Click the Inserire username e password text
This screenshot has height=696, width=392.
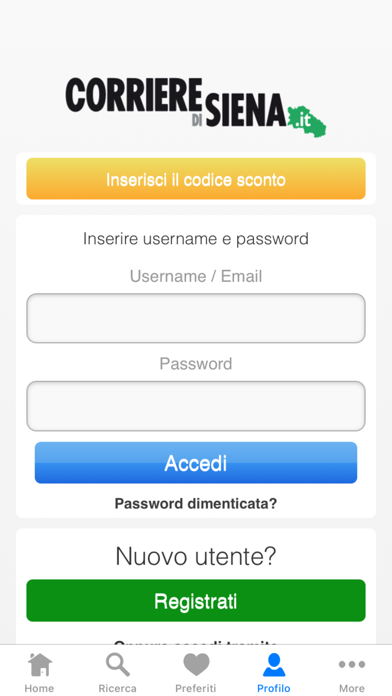[196, 239]
